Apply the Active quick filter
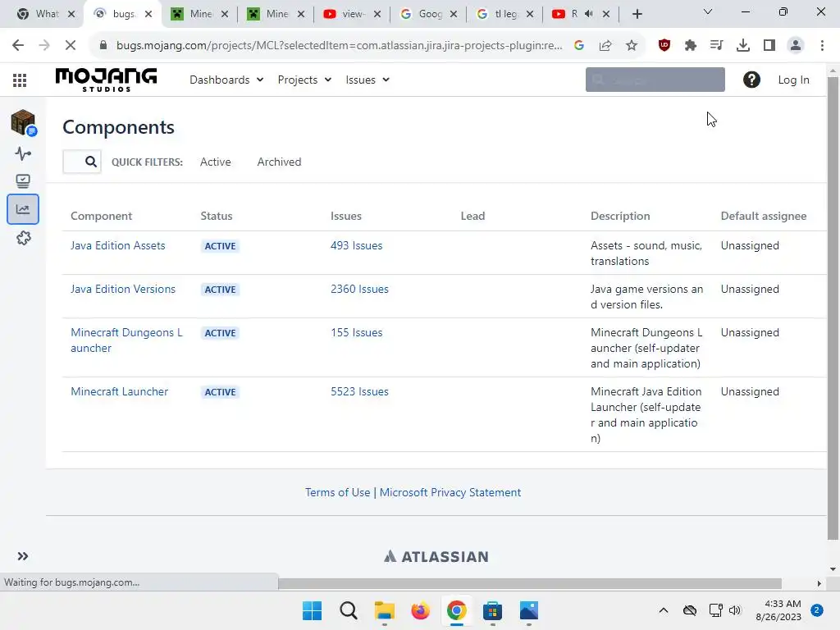This screenshot has height=630, width=840. 216,162
